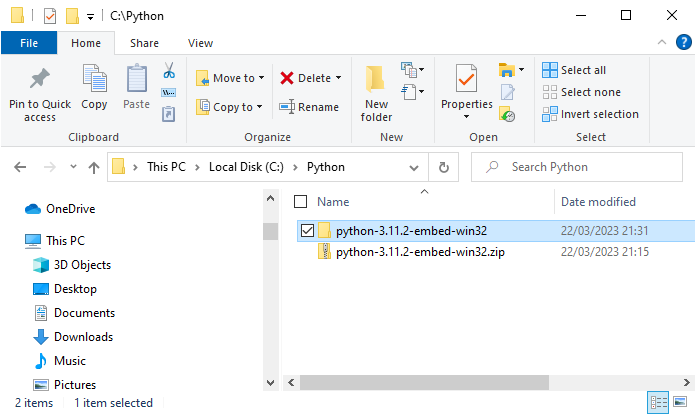The width and height of the screenshot is (696, 415).
Task: Open the File menu
Action: (29, 43)
